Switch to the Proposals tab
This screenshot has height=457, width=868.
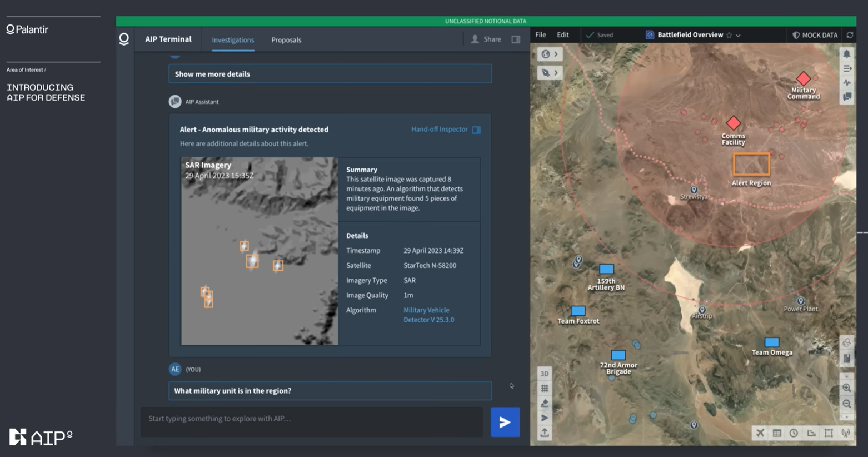[286, 40]
